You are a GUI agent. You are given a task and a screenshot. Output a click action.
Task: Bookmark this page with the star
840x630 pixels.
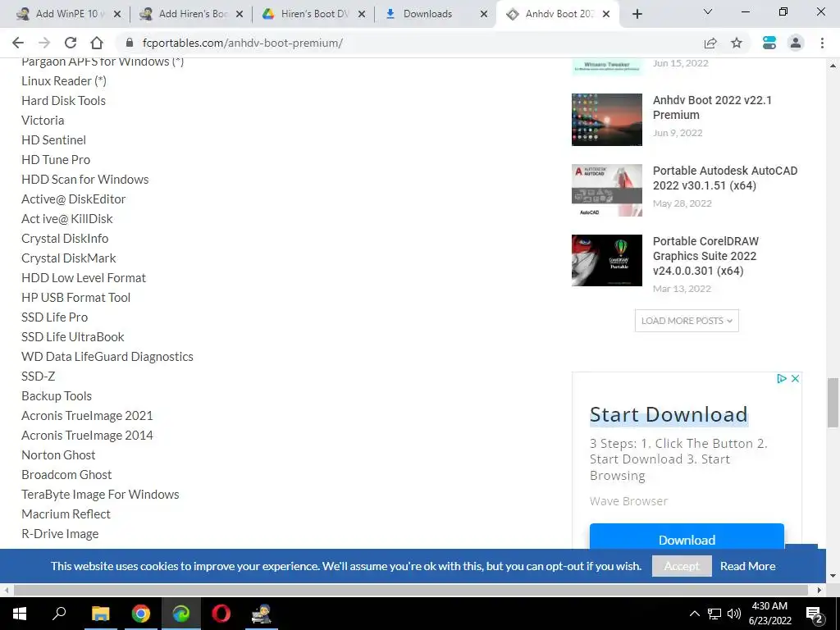coord(737,43)
